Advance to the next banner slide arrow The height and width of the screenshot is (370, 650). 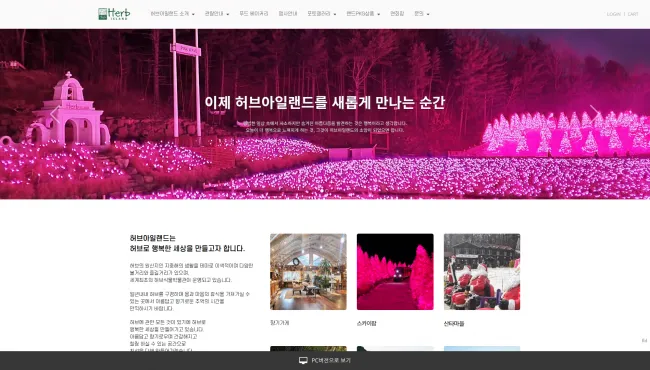595,113
